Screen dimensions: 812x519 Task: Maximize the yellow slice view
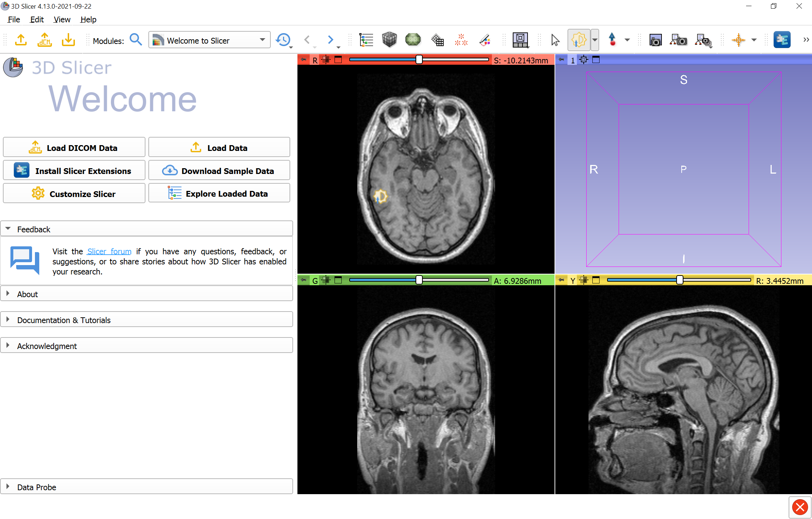point(596,280)
